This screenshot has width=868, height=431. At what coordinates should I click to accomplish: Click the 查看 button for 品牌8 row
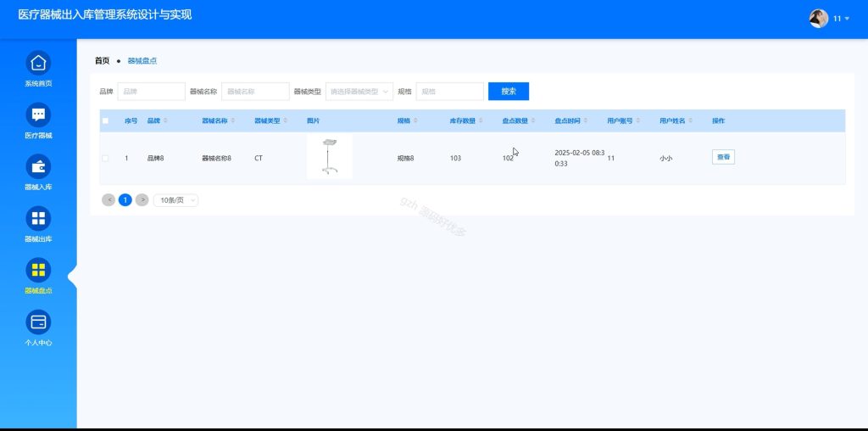point(723,157)
